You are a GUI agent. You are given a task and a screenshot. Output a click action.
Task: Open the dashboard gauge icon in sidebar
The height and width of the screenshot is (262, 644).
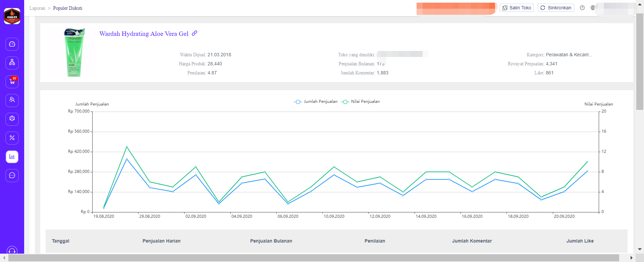pyautogui.click(x=12, y=44)
